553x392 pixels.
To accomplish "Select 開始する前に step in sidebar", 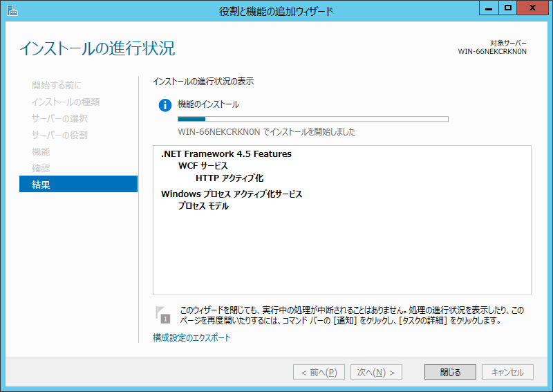I will click(x=57, y=85).
